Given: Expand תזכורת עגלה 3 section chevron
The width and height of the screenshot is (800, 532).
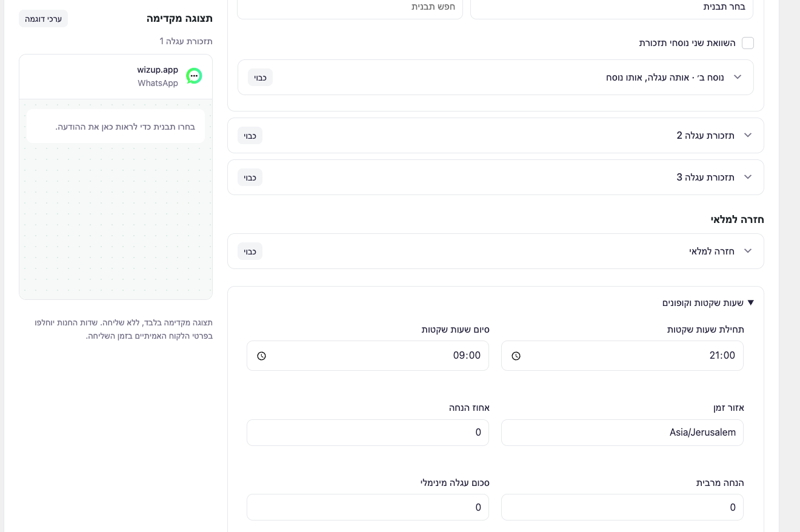Looking at the screenshot, I should (x=748, y=177).
